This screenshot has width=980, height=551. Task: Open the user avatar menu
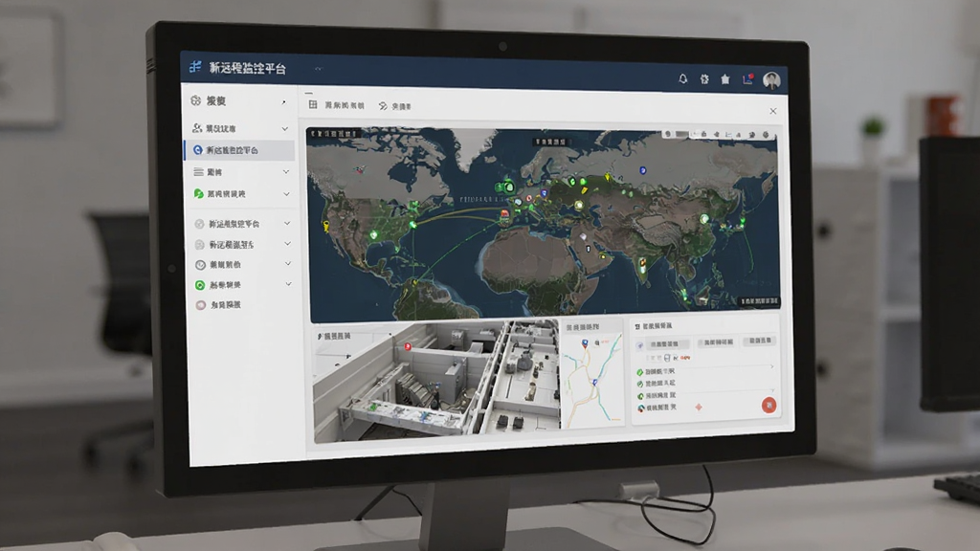pyautogui.click(x=772, y=80)
